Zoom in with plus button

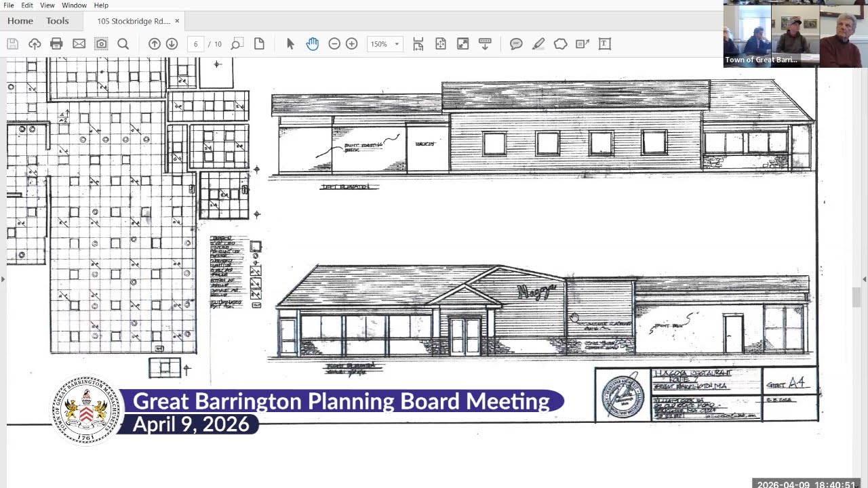point(351,44)
